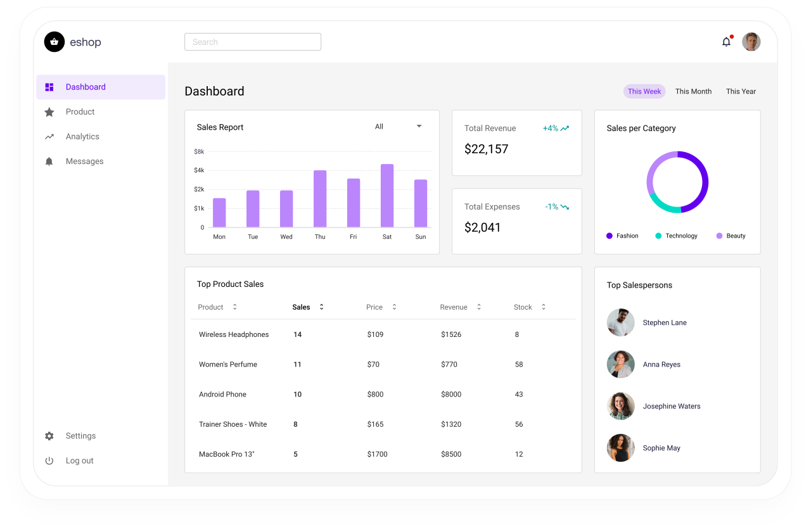Sort table by Revenue column arrows
This screenshot has height=532, width=811.
479,307
